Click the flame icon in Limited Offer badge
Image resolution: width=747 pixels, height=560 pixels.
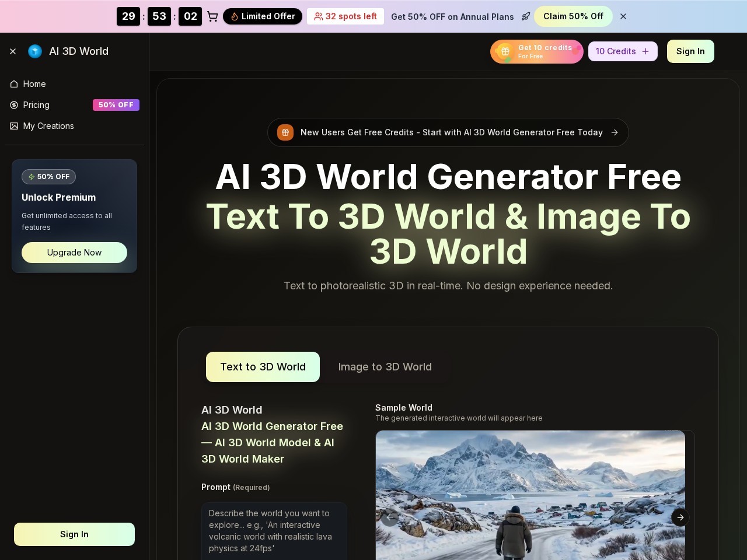(235, 16)
